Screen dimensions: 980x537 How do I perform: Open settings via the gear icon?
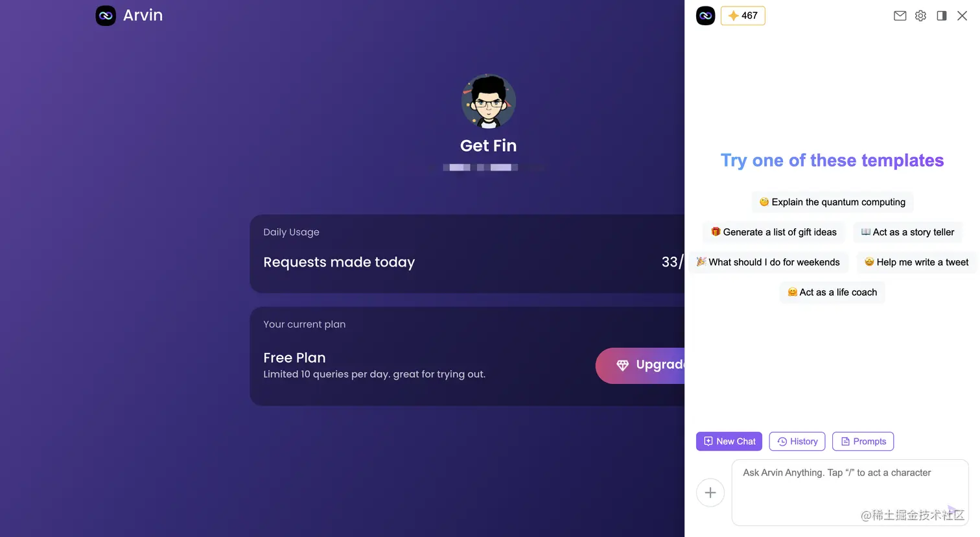(920, 16)
